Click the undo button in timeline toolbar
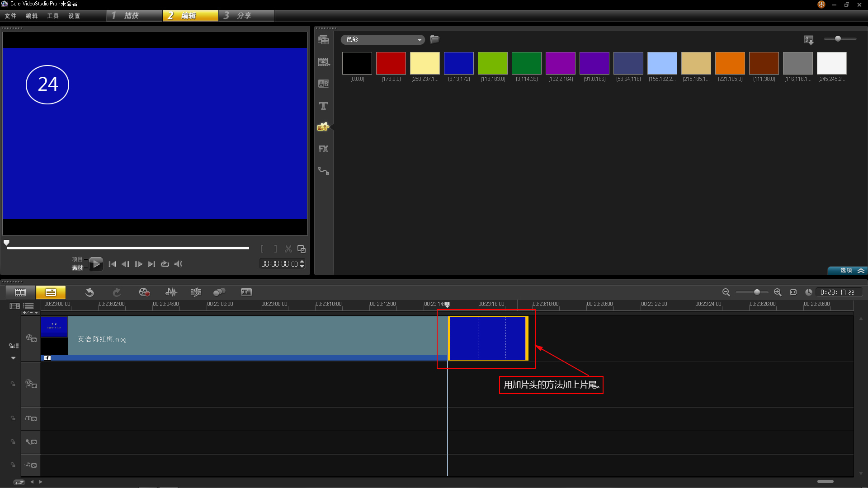This screenshot has height=488, width=868. coord(90,292)
